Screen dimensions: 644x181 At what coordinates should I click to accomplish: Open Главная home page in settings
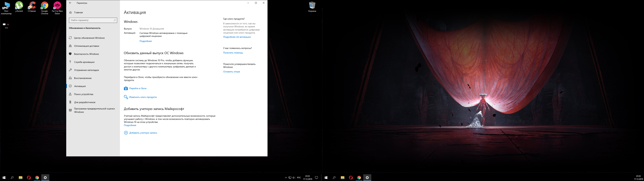78,13
